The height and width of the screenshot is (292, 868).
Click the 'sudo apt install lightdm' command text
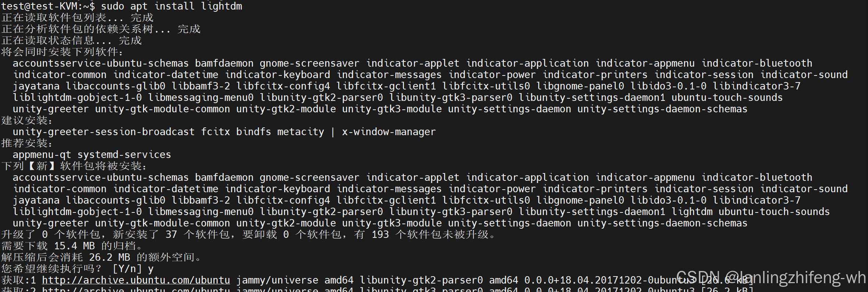tap(172, 6)
